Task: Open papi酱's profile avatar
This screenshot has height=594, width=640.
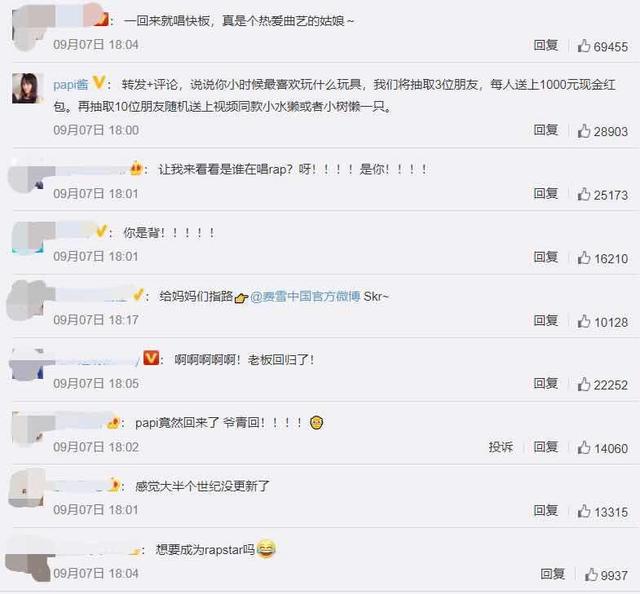Action: 28,88
